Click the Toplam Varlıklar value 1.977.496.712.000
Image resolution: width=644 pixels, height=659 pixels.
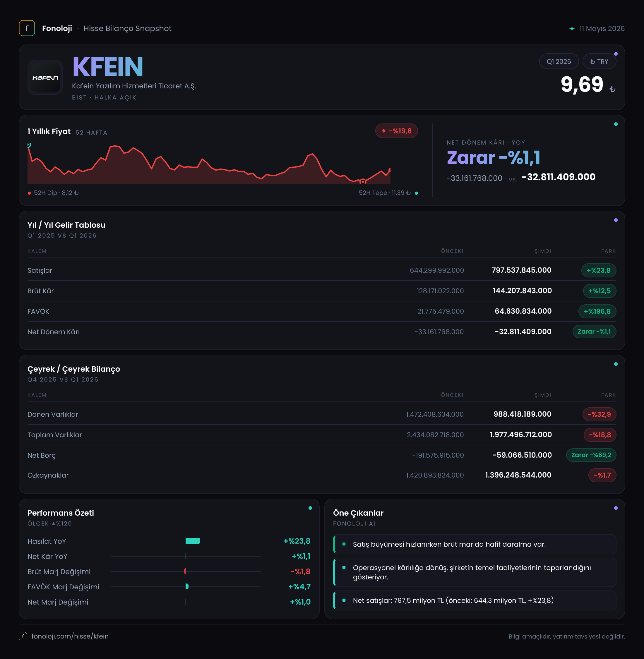click(520, 435)
